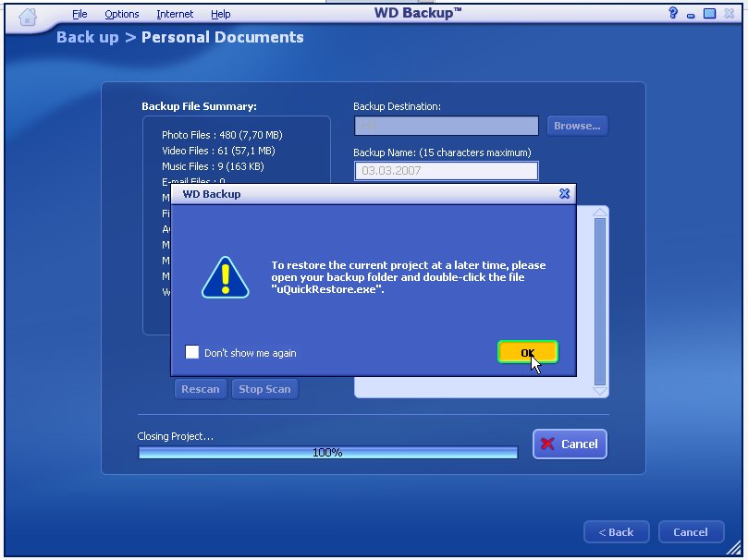The image size is (748, 560).
Task: Click the window resize grip corner
Action: click(x=734, y=548)
